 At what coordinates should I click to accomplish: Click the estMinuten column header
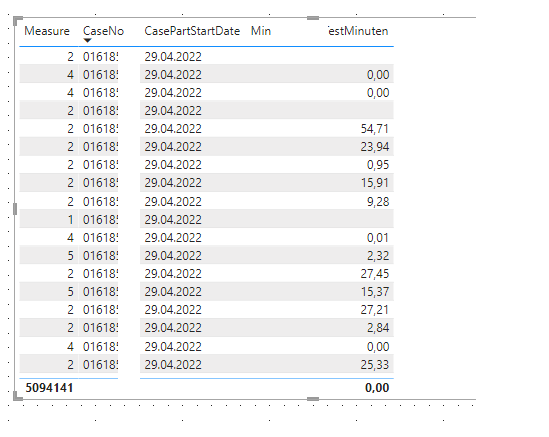(x=359, y=31)
